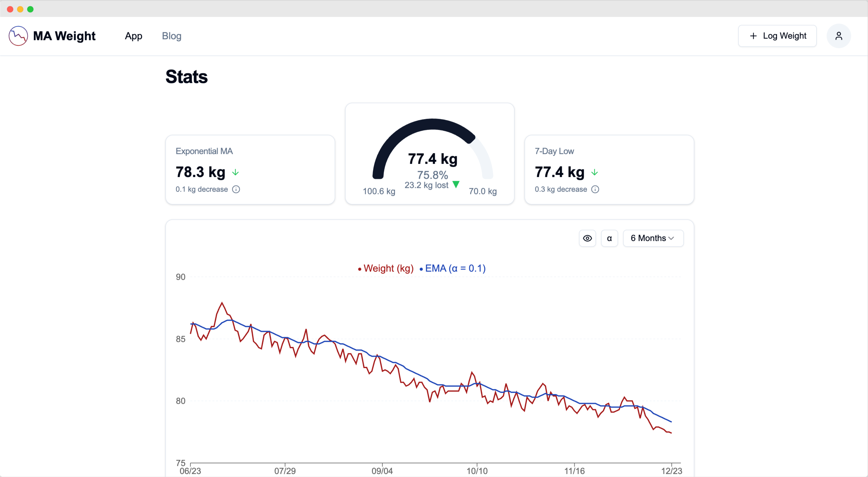Hide the chart series using the eye toggle
Image resolution: width=868 pixels, height=477 pixels.
tap(587, 238)
